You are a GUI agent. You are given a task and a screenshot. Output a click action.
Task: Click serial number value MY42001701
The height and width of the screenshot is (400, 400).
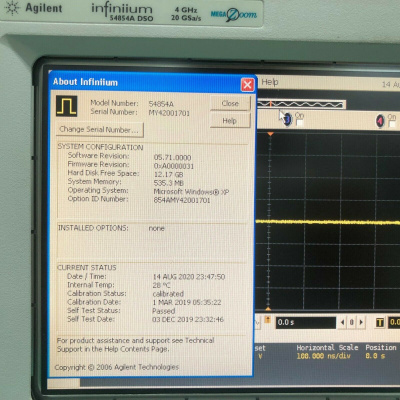coord(169,113)
